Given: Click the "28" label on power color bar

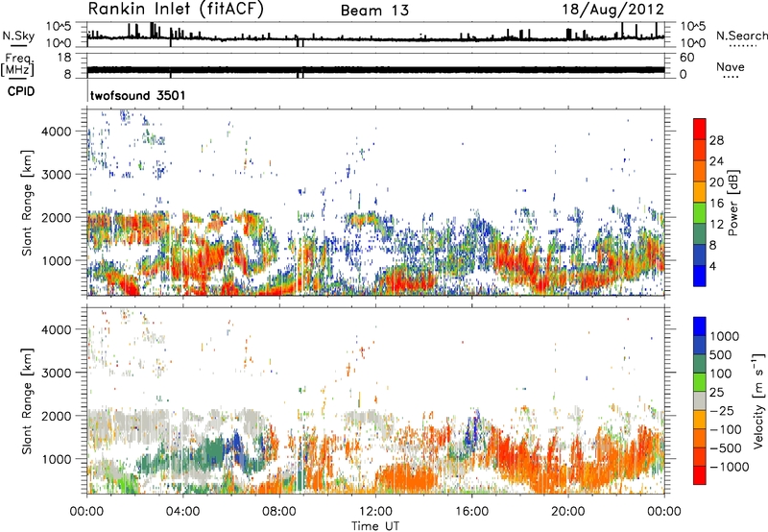Looking at the screenshot, I should (716, 140).
